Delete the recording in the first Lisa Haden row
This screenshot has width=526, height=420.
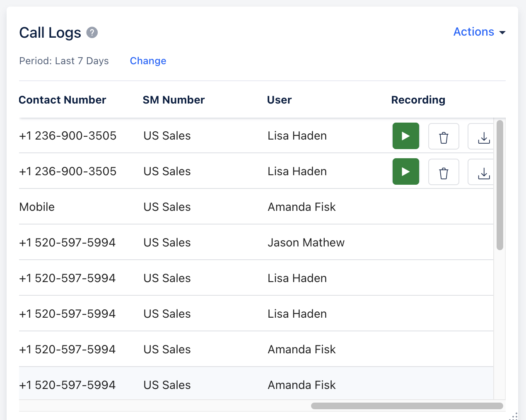tap(444, 136)
